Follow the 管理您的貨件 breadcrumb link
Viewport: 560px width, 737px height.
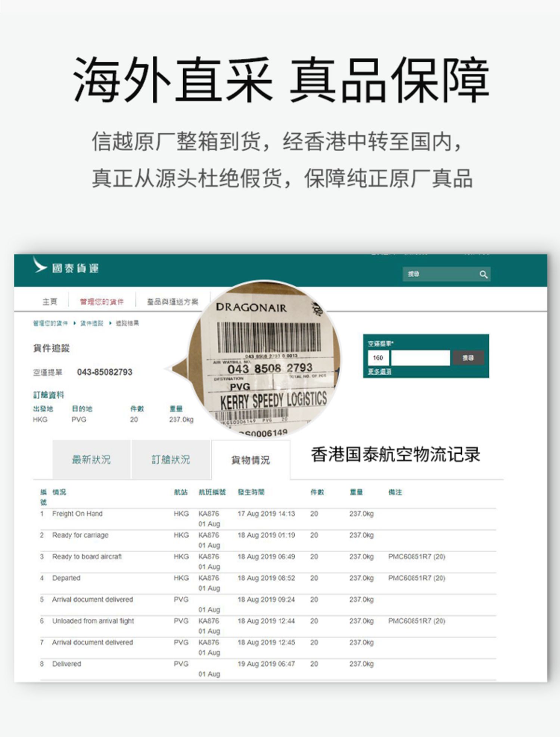[50, 323]
